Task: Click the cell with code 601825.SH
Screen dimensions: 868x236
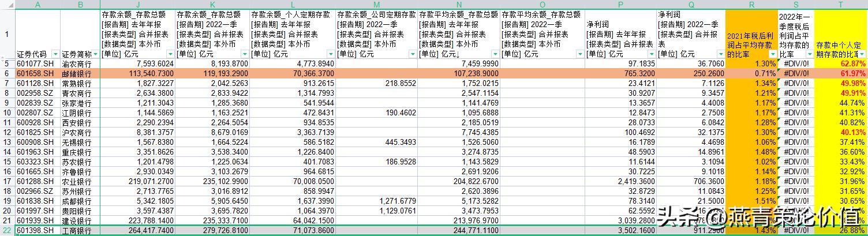Action: click(38, 133)
